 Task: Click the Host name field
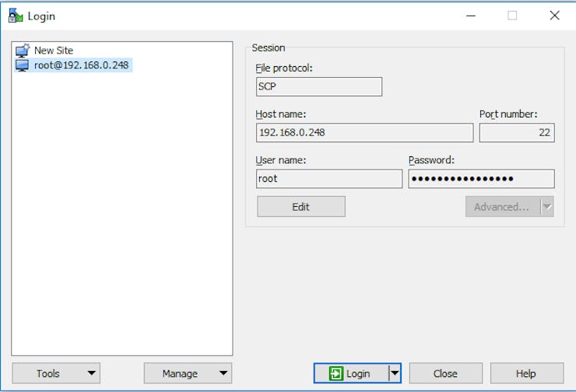pos(364,132)
